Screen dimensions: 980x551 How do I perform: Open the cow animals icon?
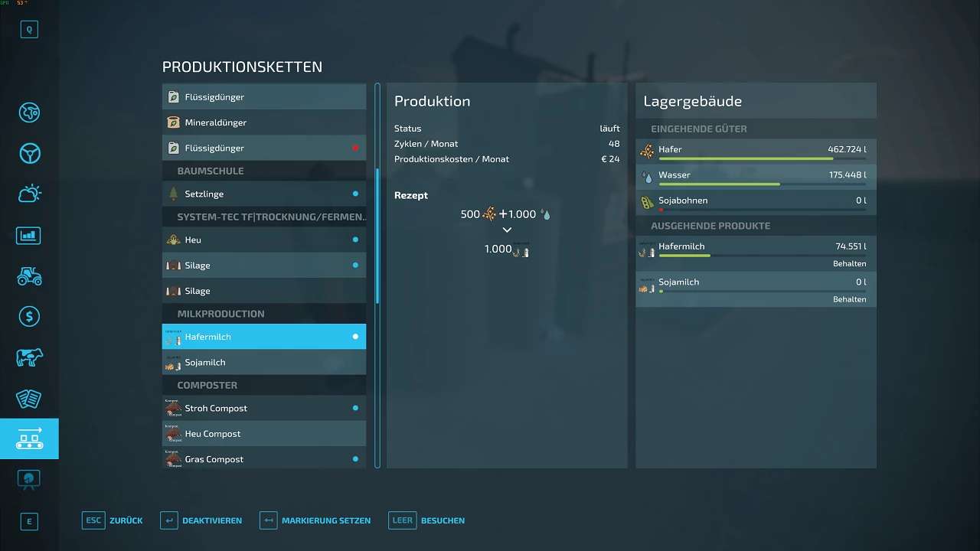click(29, 357)
